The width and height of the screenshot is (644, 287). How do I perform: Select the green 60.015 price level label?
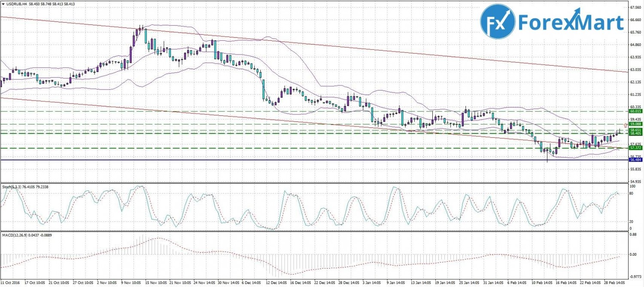coord(635,111)
